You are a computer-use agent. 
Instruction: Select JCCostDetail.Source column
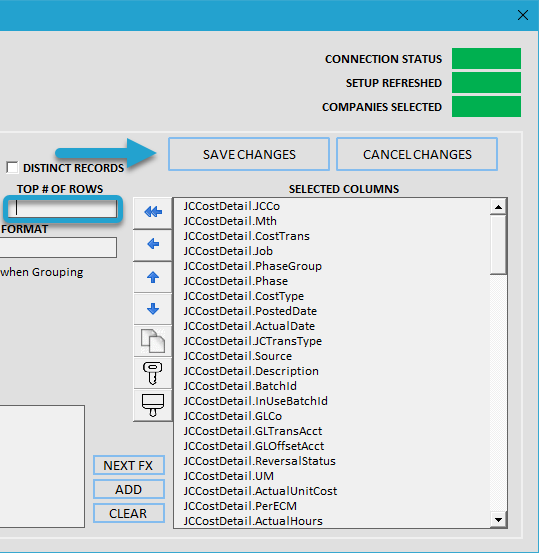(238, 356)
